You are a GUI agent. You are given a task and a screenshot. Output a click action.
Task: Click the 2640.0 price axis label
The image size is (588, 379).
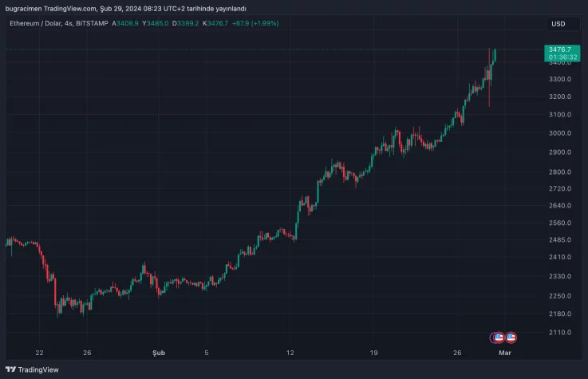(x=560, y=205)
